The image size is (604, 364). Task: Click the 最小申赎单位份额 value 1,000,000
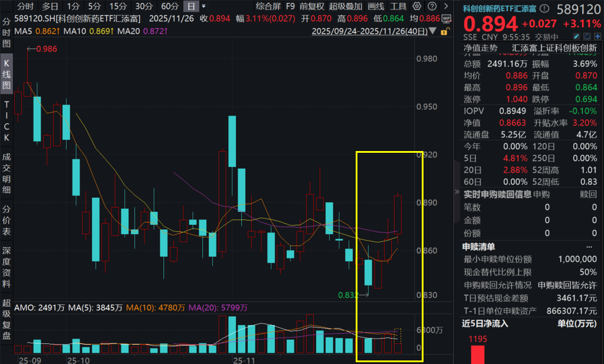[x=577, y=259]
